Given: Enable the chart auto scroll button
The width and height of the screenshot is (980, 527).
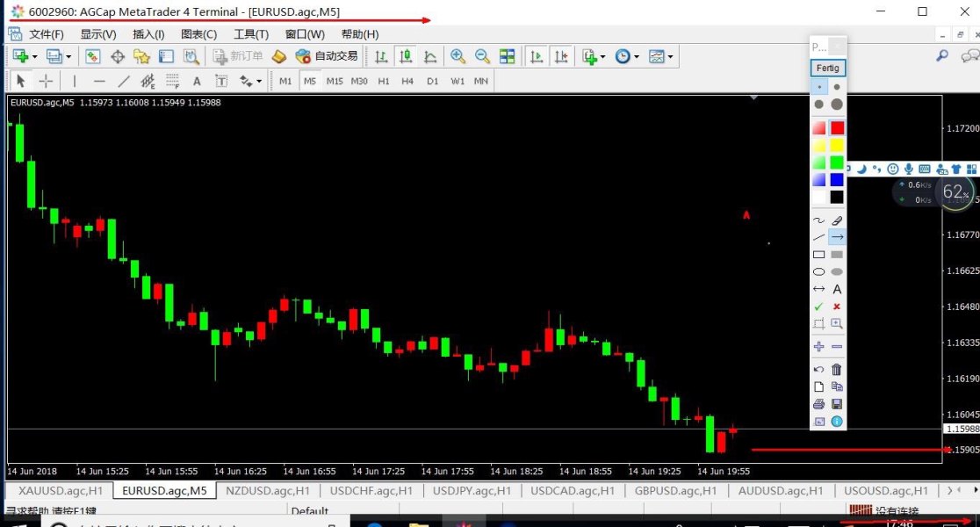Looking at the screenshot, I should point(535,56).
